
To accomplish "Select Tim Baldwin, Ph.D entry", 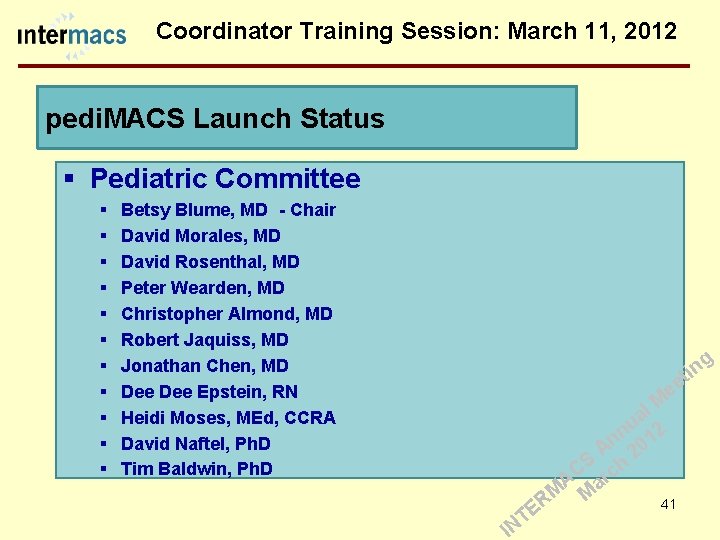I will click(x=196, y=469).
